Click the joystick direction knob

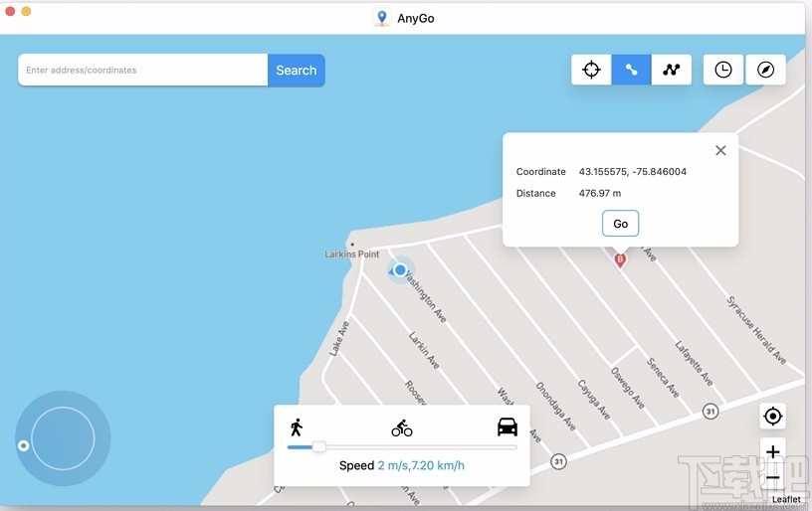click(23, 445)
